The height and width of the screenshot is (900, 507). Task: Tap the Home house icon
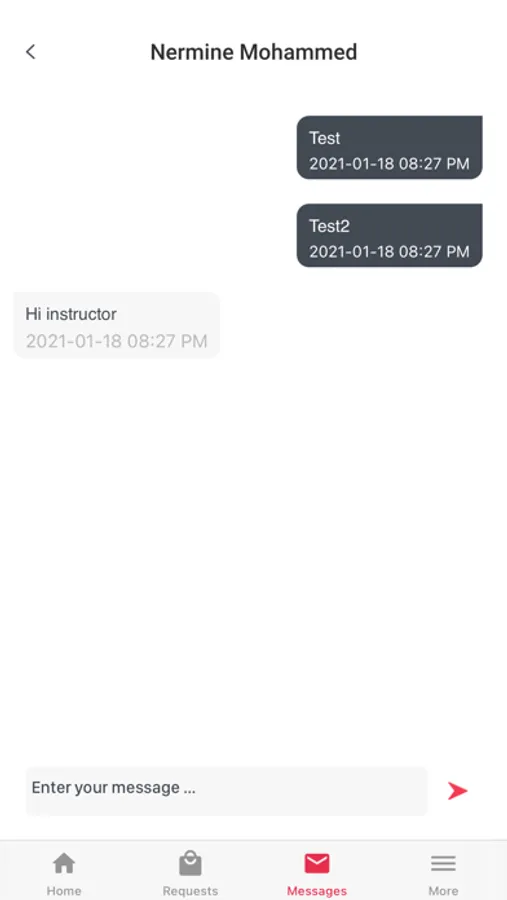pyautogui.click(x=64, y=863)
